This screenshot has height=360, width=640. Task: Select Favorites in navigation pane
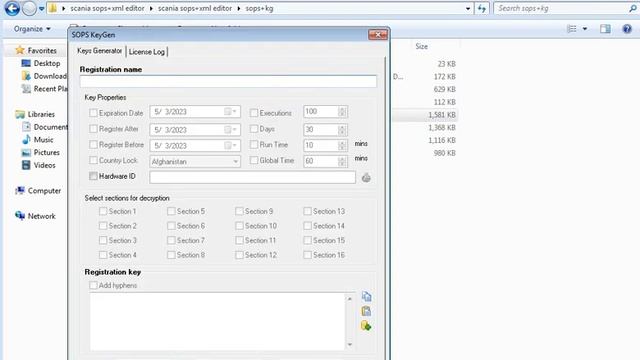[36, 51]
